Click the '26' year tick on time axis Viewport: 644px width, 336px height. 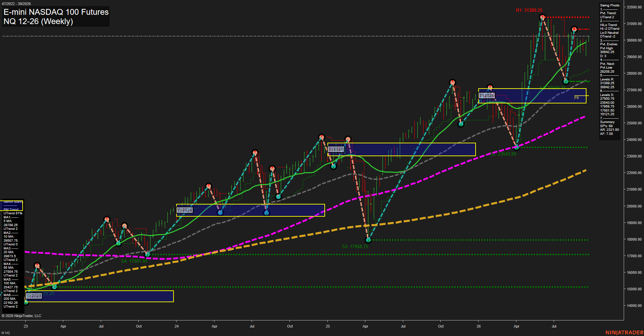coord(479,326)
